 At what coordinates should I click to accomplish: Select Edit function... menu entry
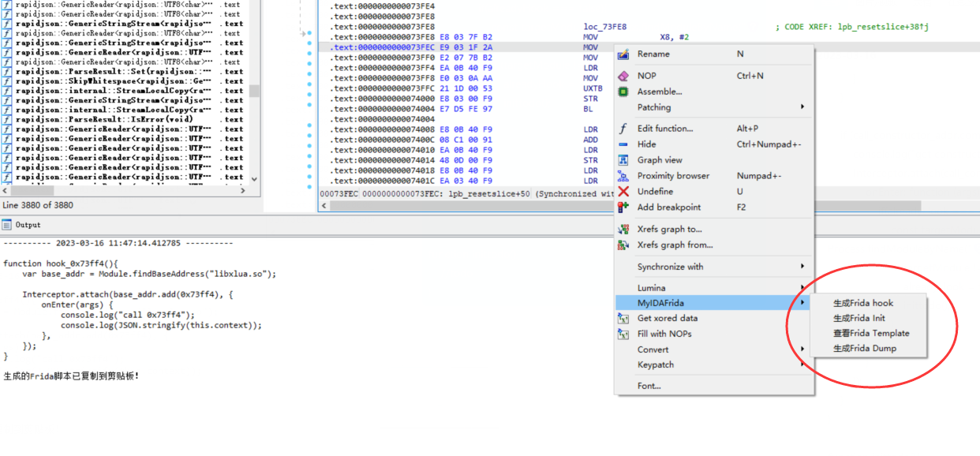pyautogui.click(x=665, y=129)
